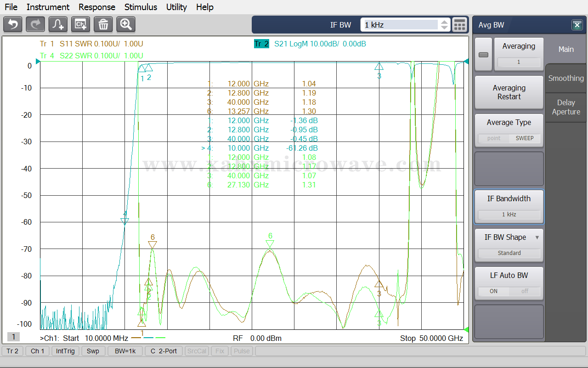Click the Redo arrow toolbar icon

(35, 24)
